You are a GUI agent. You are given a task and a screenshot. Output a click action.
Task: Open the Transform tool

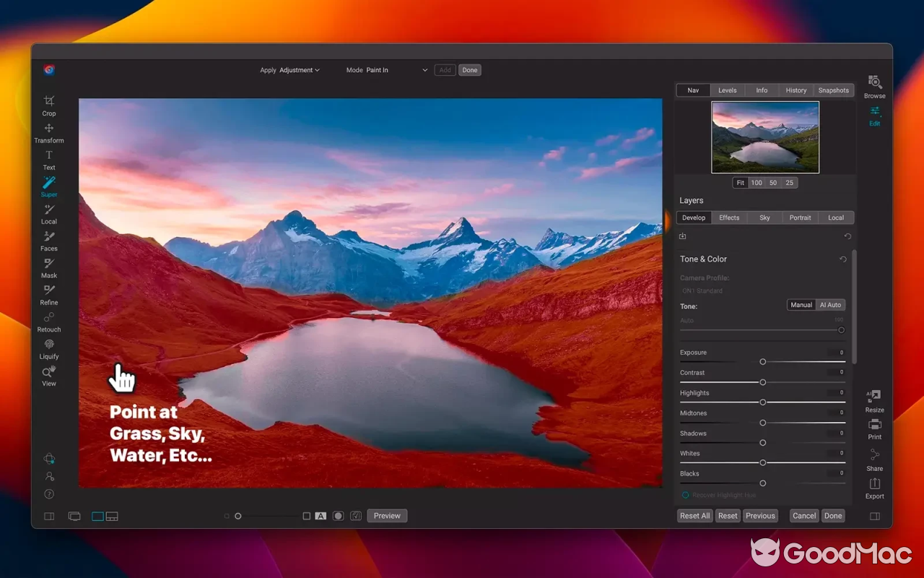(48, 132)
